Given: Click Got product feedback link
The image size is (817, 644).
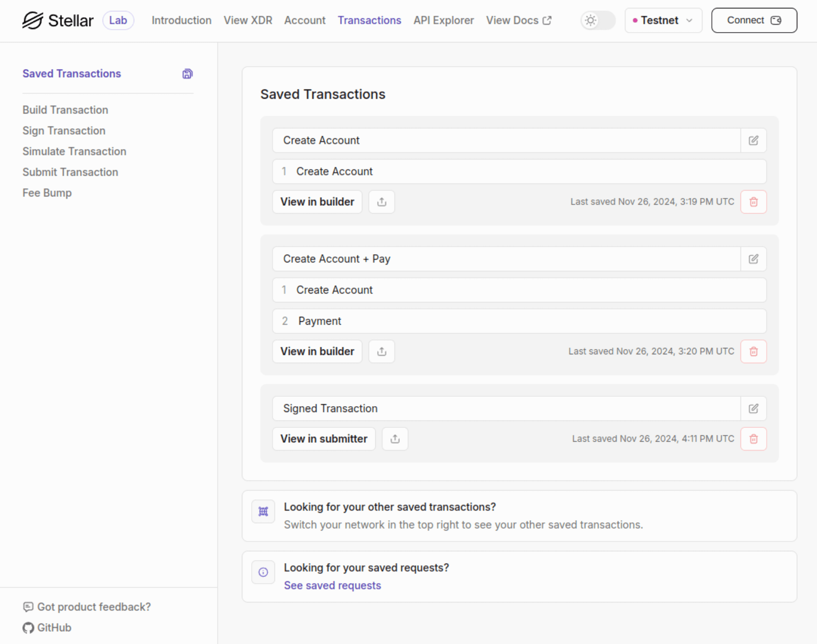Looking at the screenshot, I should (x=94, y=607).
